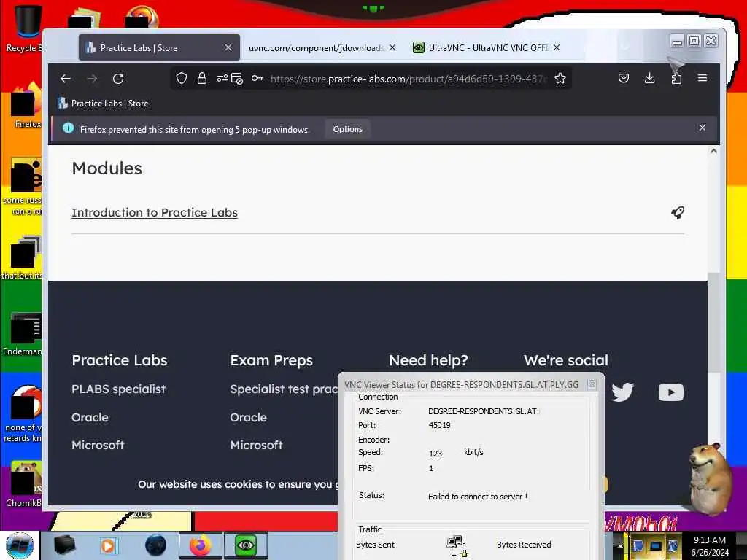Open the 'some russ' desktop icon
Image resolution: width=747 pixels, height=560 pixels.
point(24,186)
